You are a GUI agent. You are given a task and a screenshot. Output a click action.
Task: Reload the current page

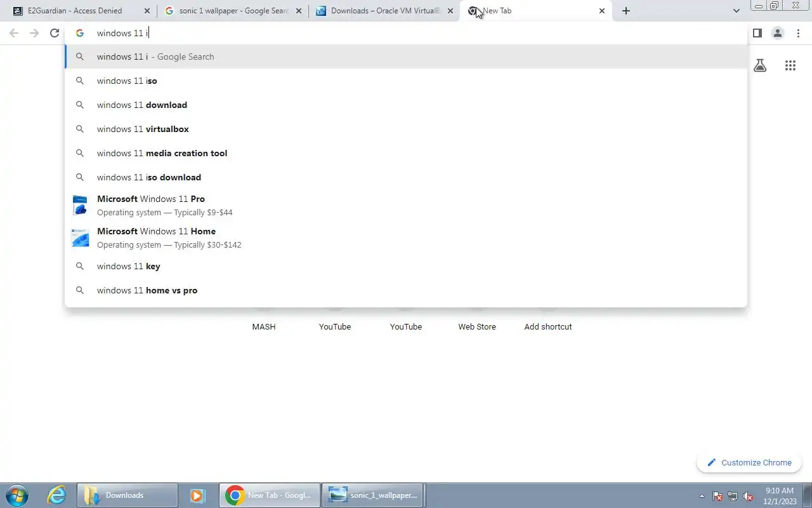55,33
